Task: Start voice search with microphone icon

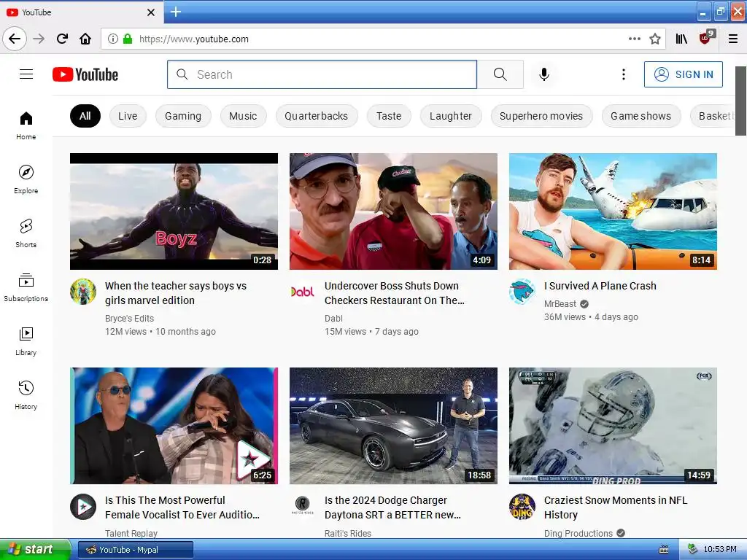Action: [x=544, y=74]
